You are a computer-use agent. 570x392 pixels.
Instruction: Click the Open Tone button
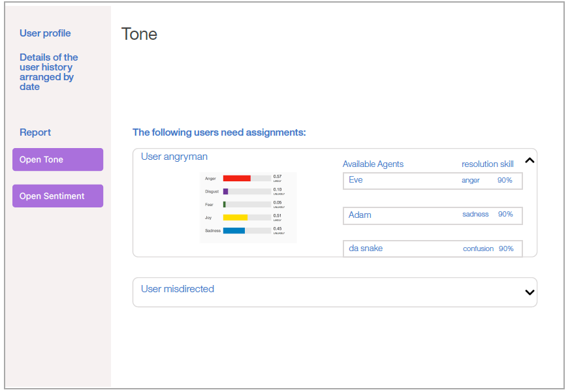pyautogui.click(x=58, y=160)
